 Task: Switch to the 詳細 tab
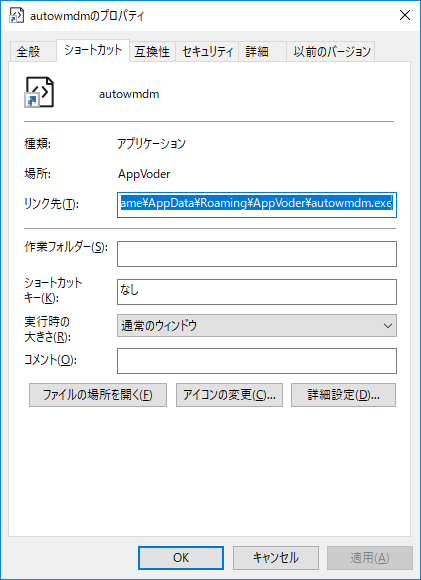tap(262, 51)
